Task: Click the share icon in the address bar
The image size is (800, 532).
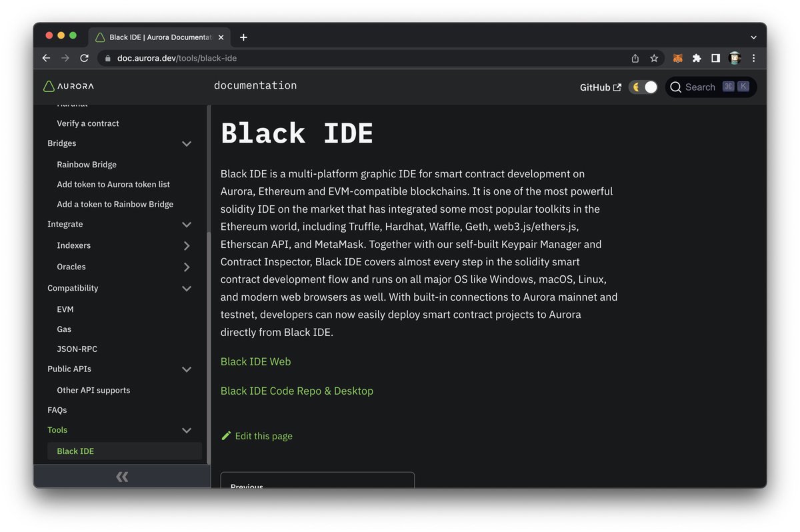Action: point(635,58)
